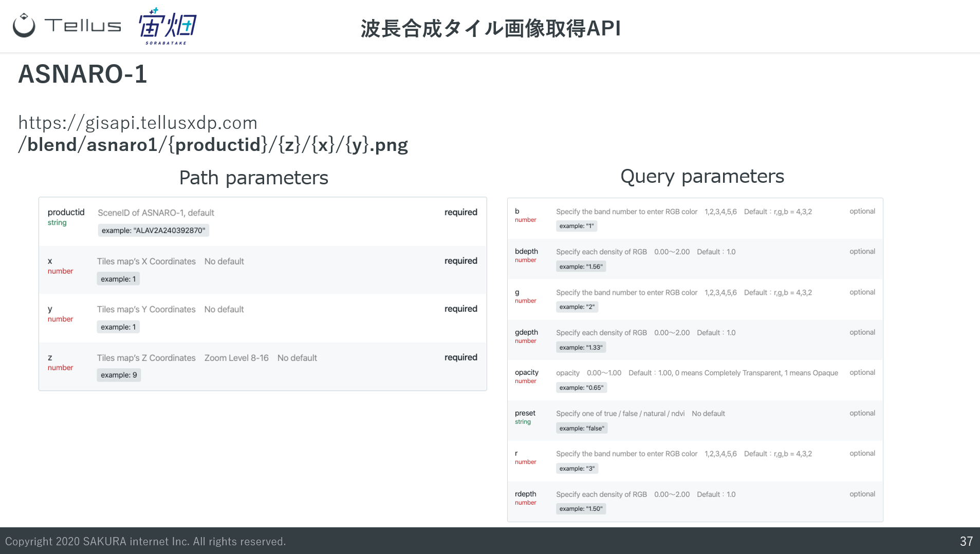
Task: Click the example "1.50" badge
Action: pos(581,509)
